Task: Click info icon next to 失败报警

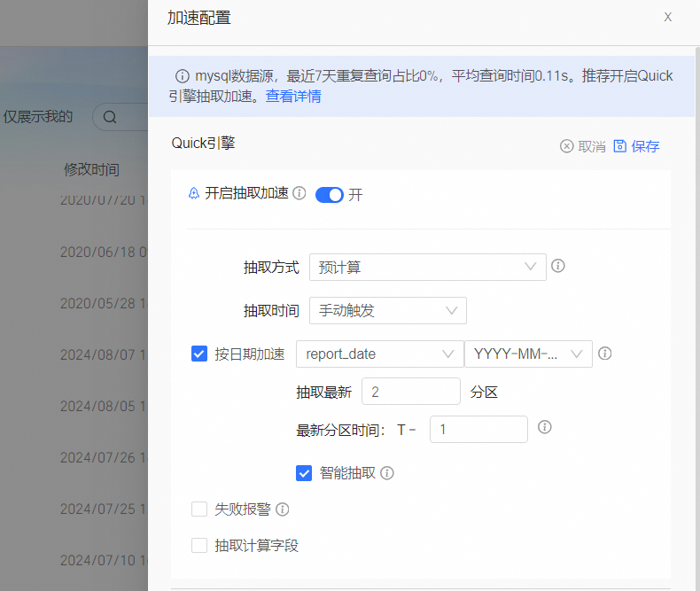Action: tap(283, 509)
